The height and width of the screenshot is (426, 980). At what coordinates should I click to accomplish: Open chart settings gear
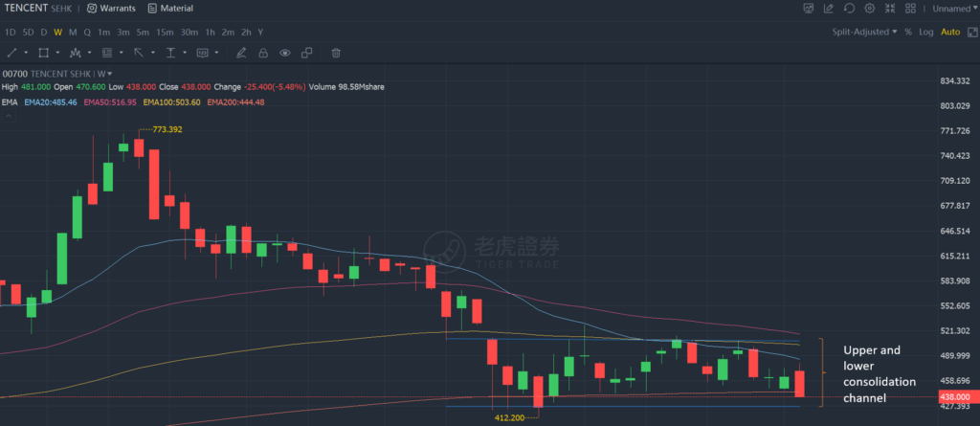coord(869,8)
